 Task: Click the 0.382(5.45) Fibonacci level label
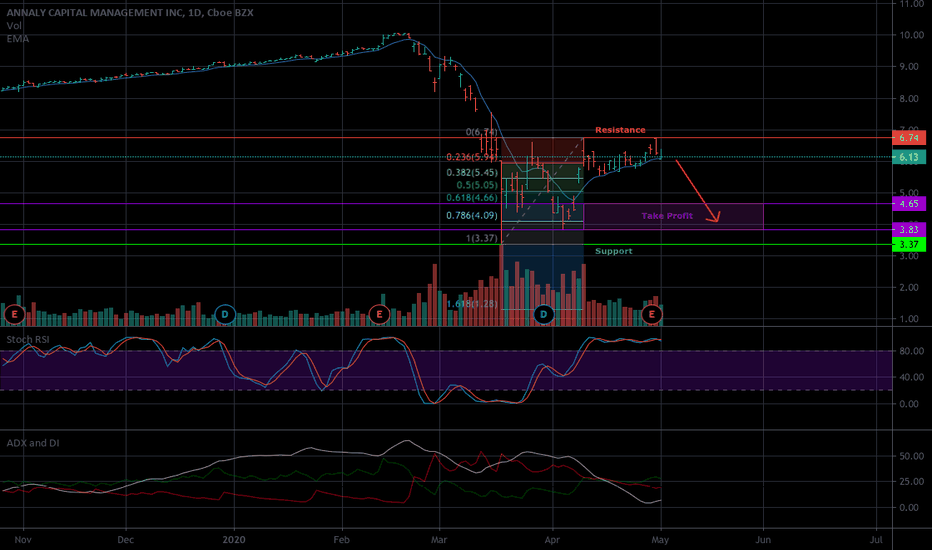[x=472, y=172]
